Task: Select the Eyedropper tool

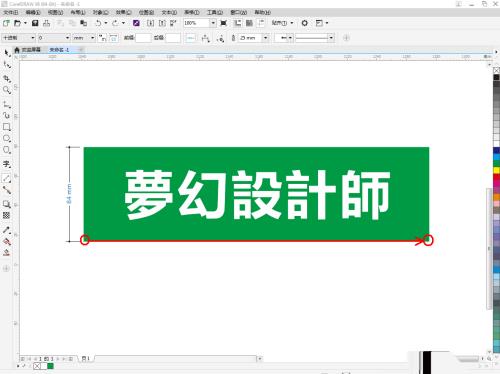Action: [7, 230]
